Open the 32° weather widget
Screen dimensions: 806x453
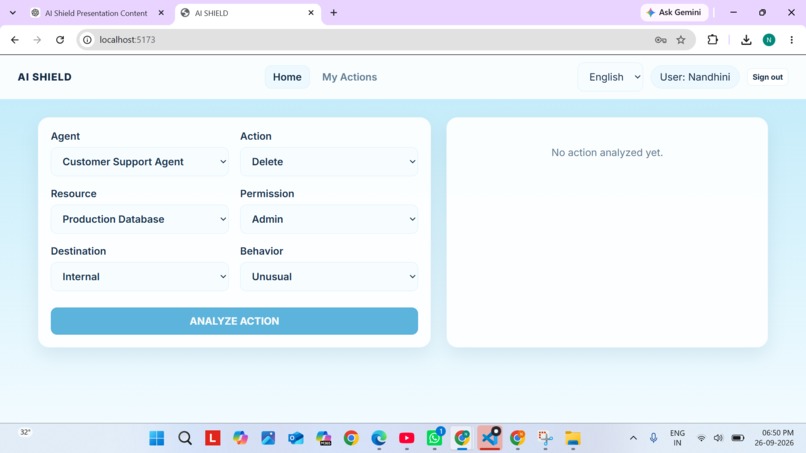click(x=25, y=432)
